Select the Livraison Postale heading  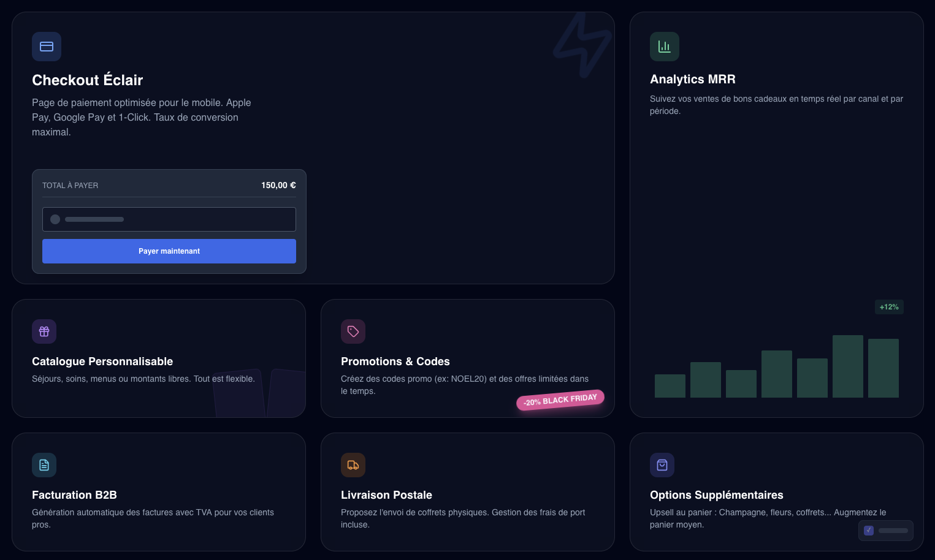(386, 495)
